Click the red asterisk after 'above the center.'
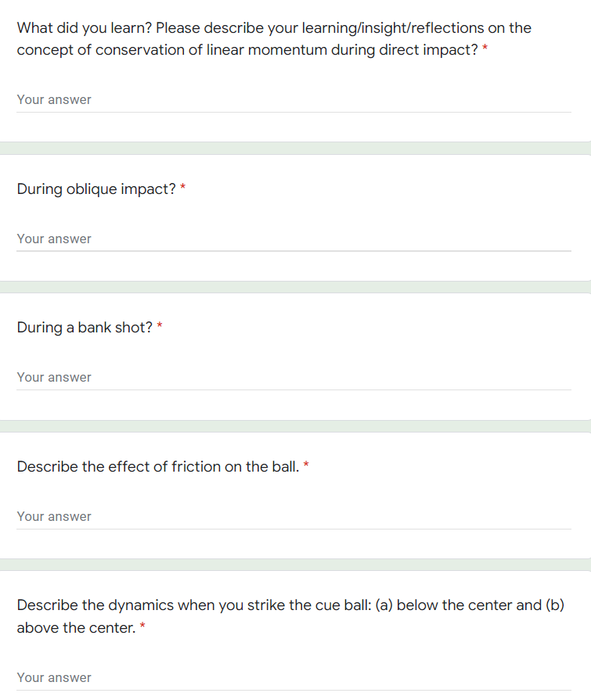This screenshot has width=591, height=700. 142,626
